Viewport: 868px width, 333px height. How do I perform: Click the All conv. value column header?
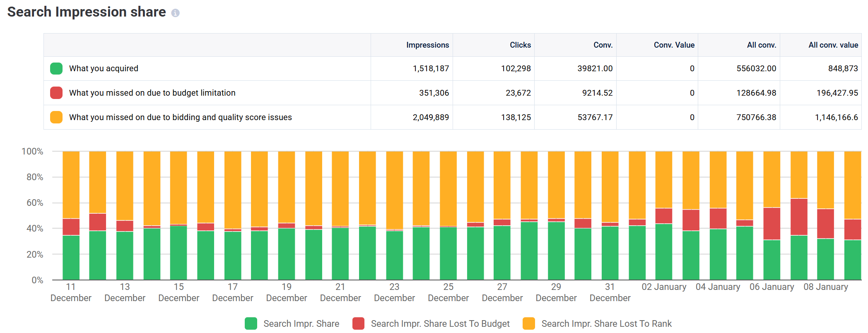pos(833,45)
